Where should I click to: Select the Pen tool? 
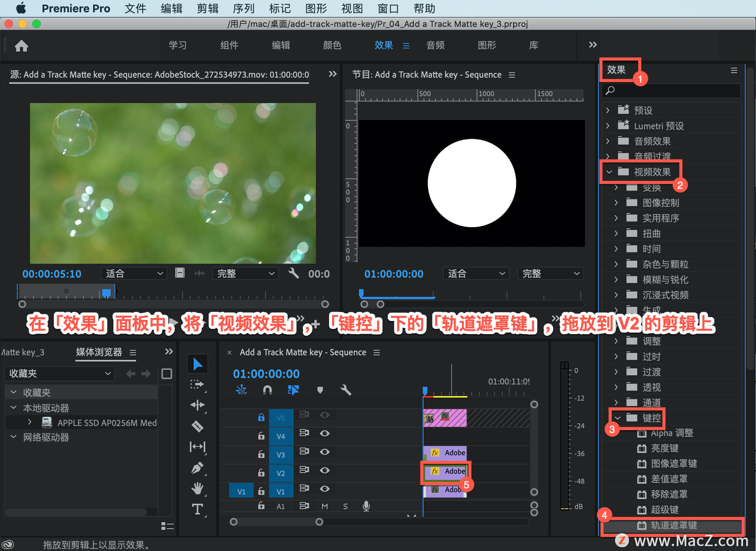click(197, 468)
